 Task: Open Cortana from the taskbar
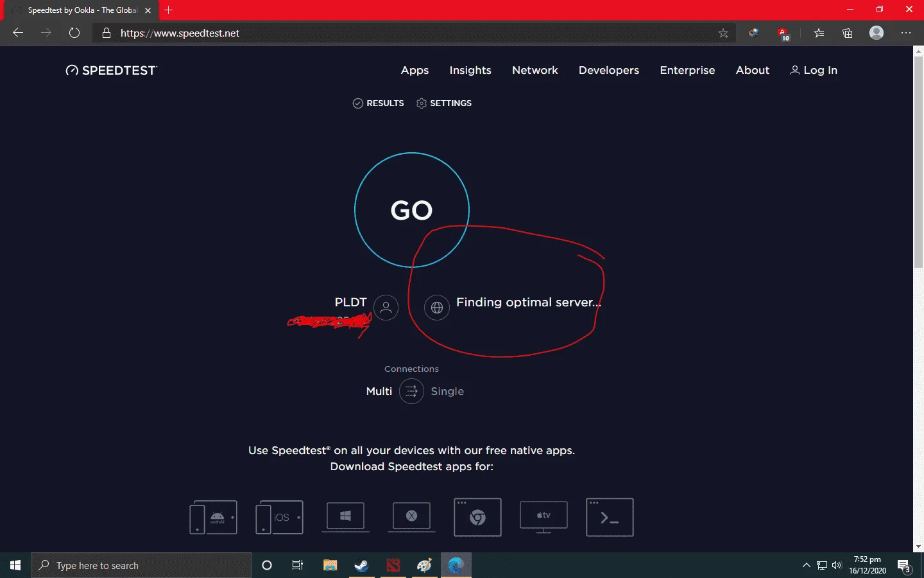pos(267,565)
